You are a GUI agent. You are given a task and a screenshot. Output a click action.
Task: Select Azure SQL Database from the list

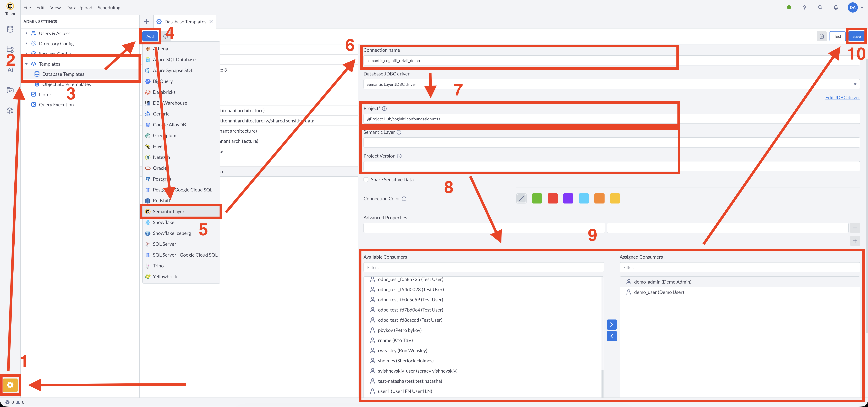181,60
